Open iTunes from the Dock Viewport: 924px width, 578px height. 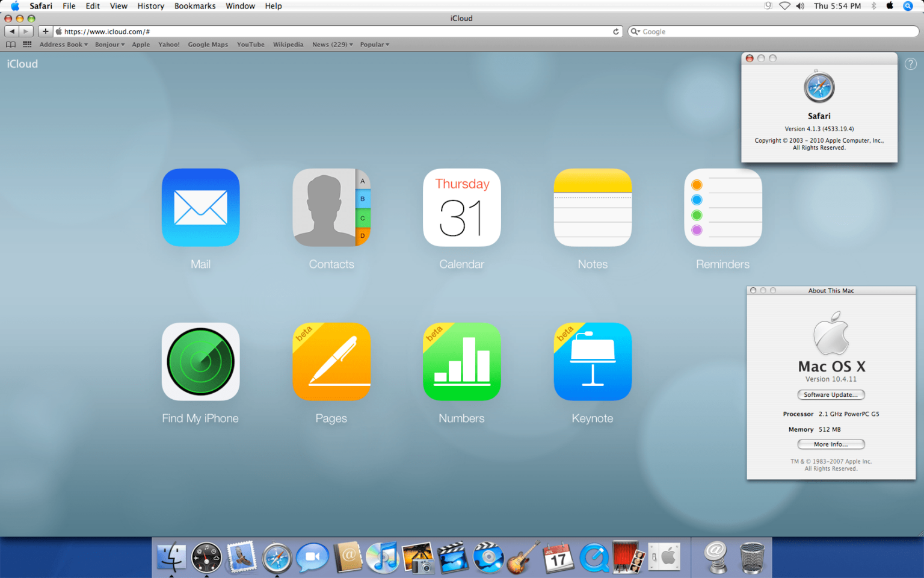tap(382, 557)
